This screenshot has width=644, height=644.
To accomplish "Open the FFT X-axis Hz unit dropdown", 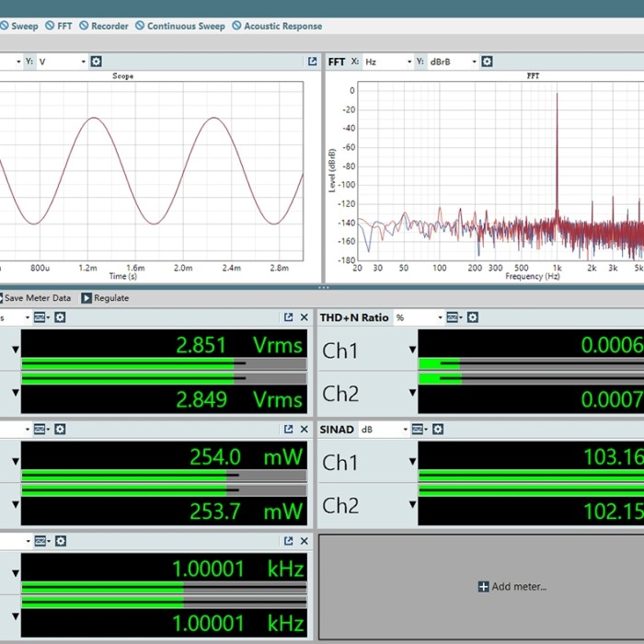I will 387,62.
